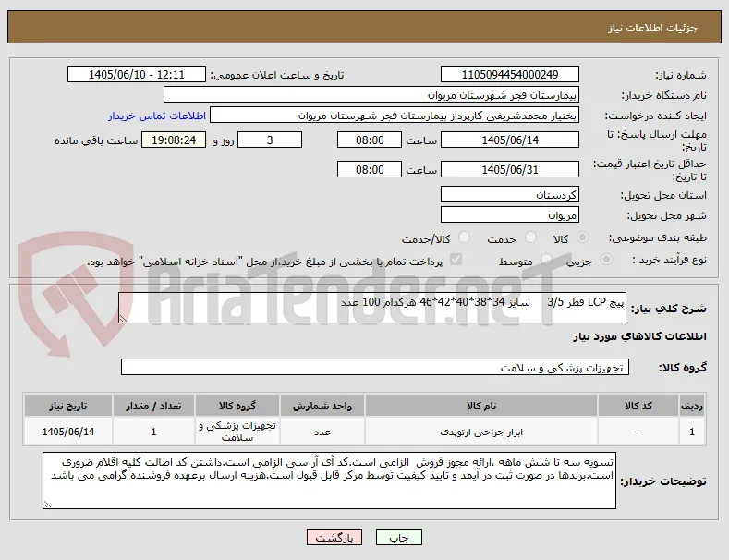The image size is (729, 560).
Task: Select the خدمت radio button
Action: (530, 237)
